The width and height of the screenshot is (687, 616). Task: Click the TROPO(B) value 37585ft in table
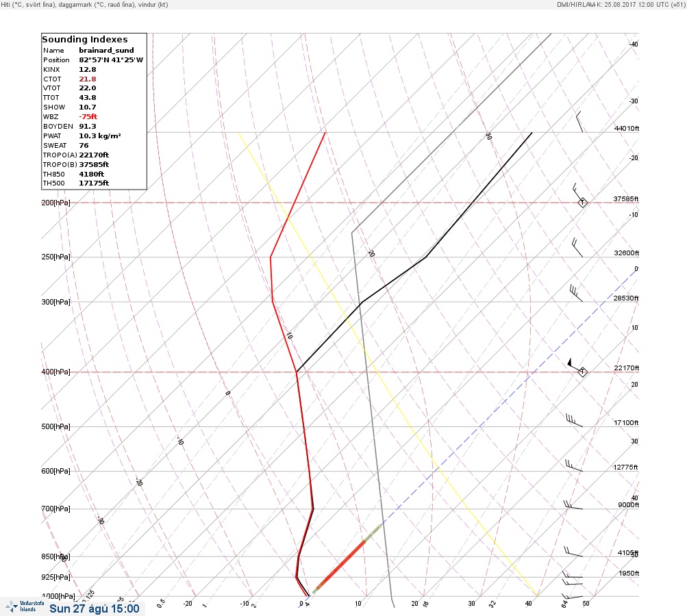[x=94, y=165]
